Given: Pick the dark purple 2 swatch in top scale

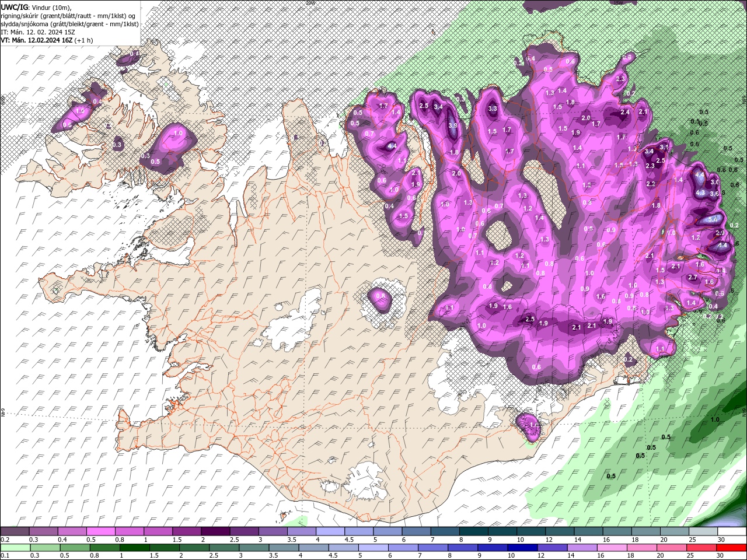Looking at the screenshot, I should pos(215,531).
